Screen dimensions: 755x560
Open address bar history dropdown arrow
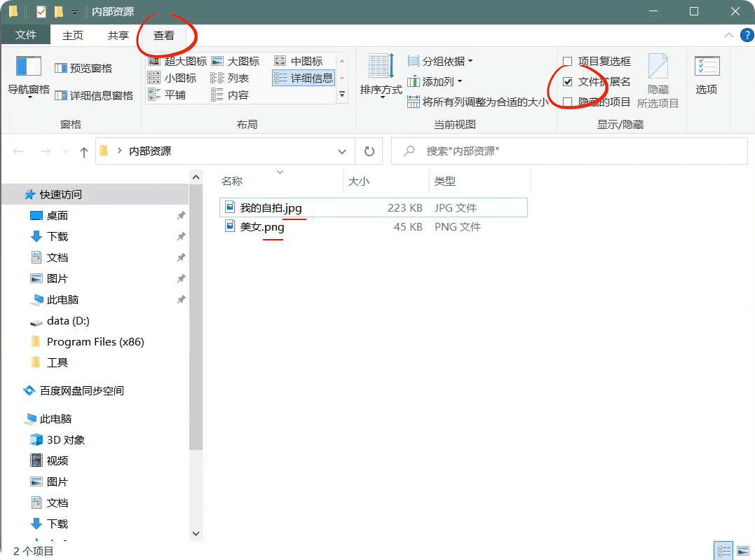tap(342, 151)
